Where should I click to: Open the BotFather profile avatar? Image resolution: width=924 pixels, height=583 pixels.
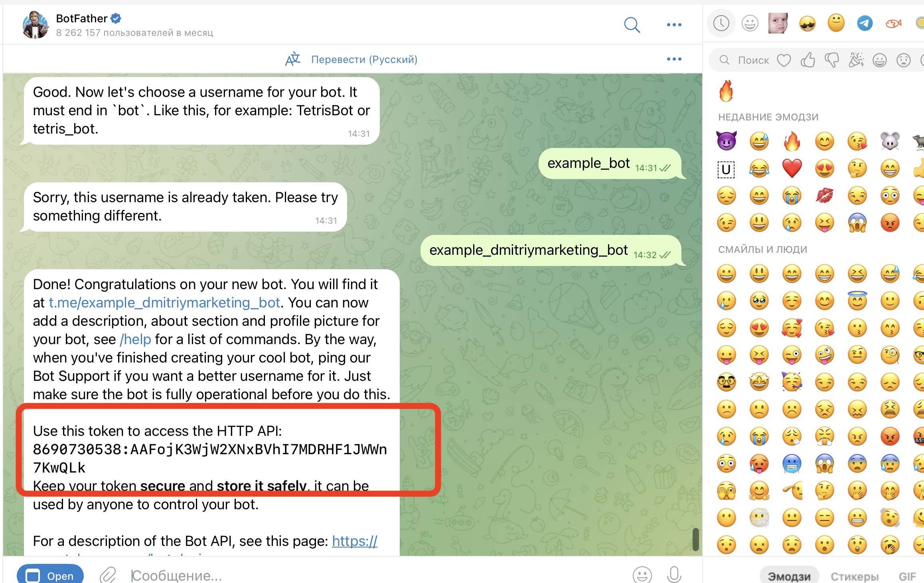point(36,25)
